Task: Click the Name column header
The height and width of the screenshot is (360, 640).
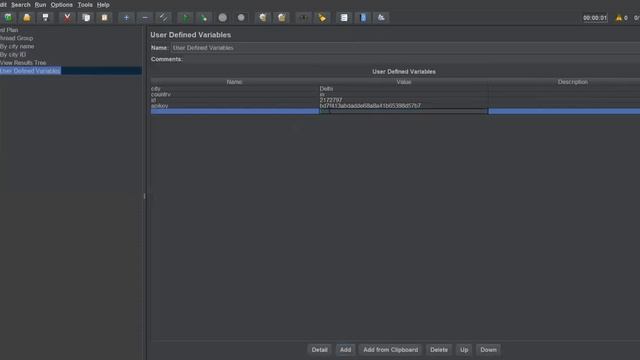Action: coord(234,82)
